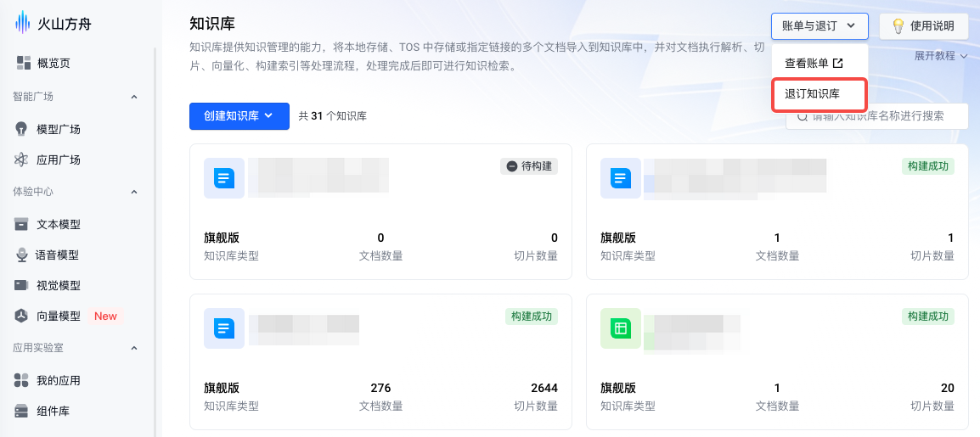The height and width of the screenshot is (437, 980).
Task: Collapse the 智能广场 section chevron
Action: [134, 97]
